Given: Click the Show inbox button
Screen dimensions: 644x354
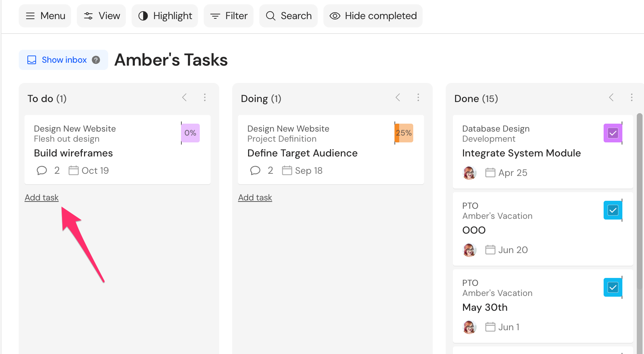Looking at the screenshot, I should (x=63, y=60).
